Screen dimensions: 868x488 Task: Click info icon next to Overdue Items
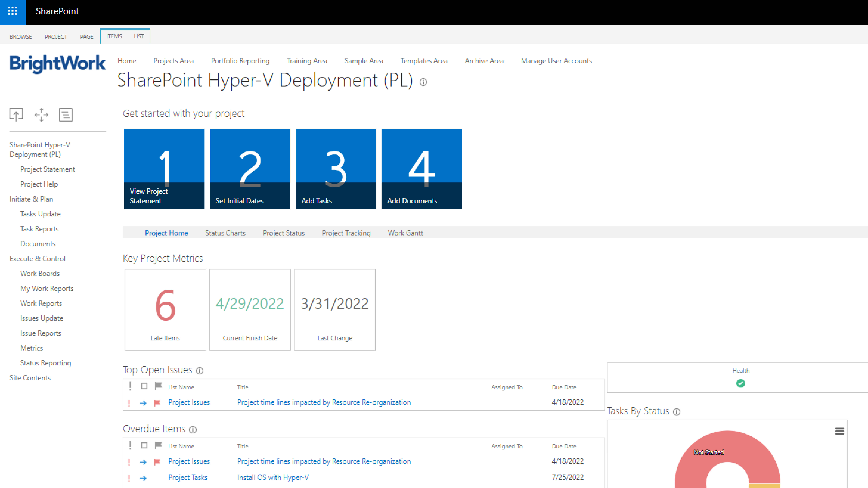(193, 430)
